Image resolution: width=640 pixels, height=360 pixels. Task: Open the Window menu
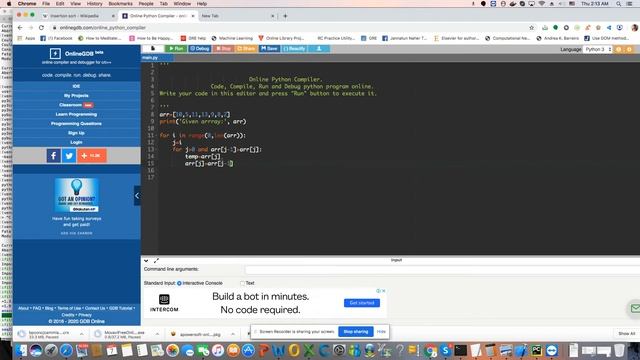182,4
